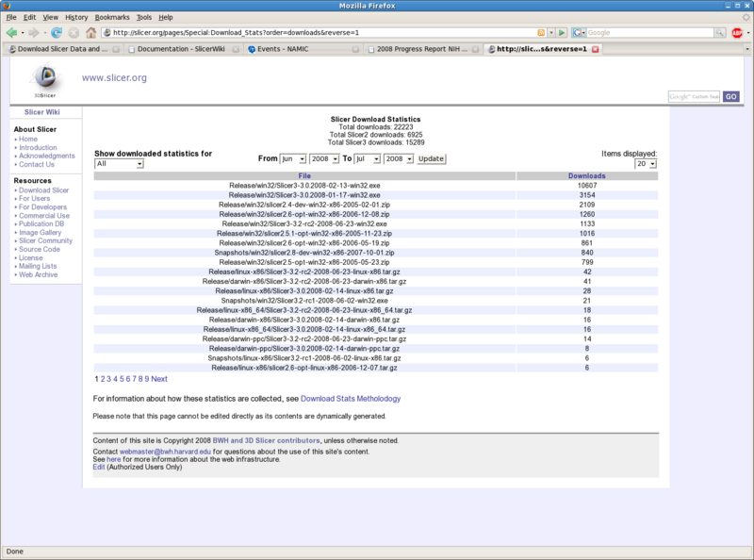Close the active download stats tab
The image size is (754, 560).
click(595, 49)
